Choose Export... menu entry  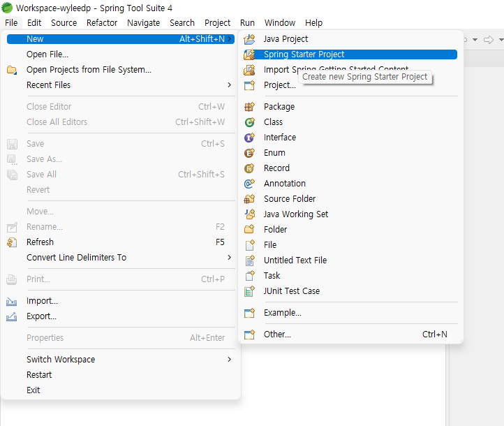[121, 316]
